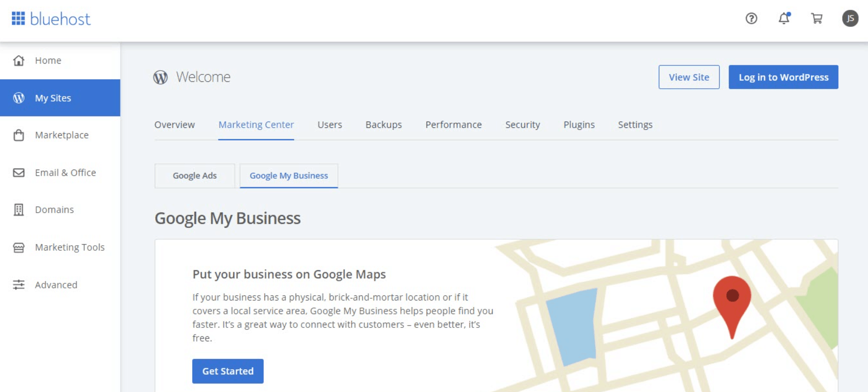Open the Settings tab
Image resolution: width=868 pixels, height=392 pixels.
click(635, 124)
